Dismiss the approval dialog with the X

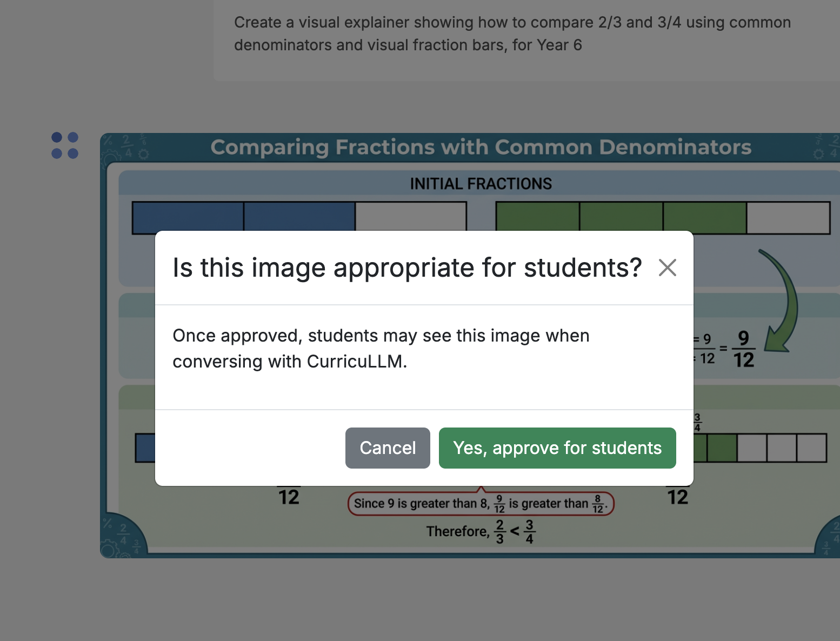668,268
